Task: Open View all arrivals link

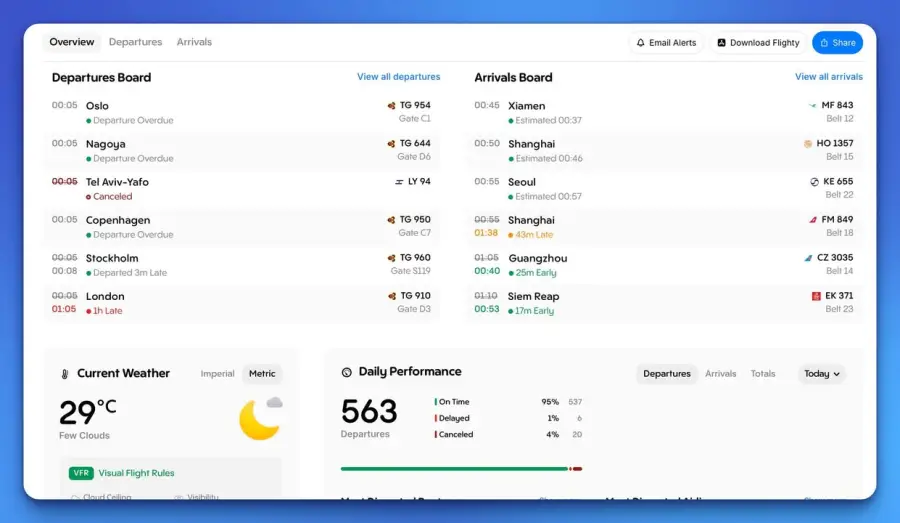Action: pos(829,76)
